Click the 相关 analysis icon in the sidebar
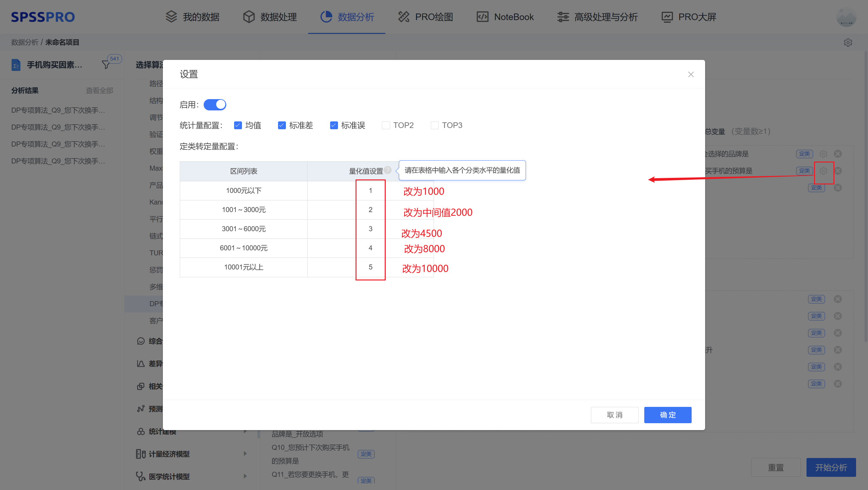 [141, 386]
